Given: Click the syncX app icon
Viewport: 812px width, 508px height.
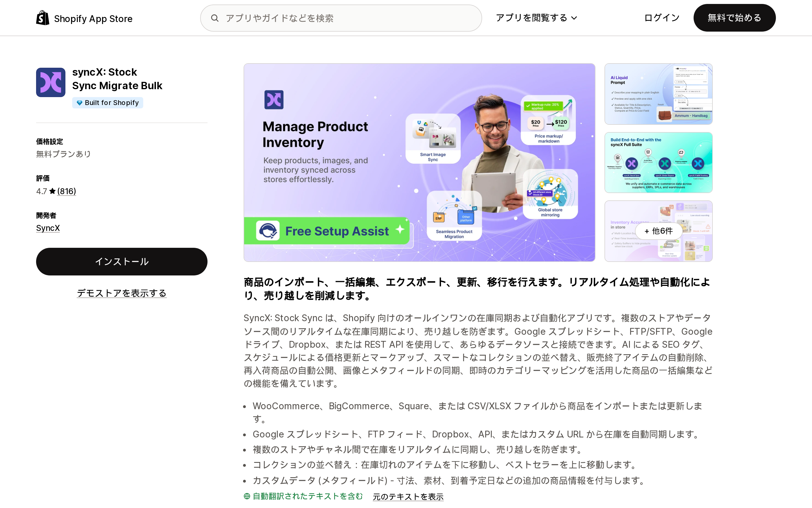Looking at the screenshot, I should click(x=51, y=82).
